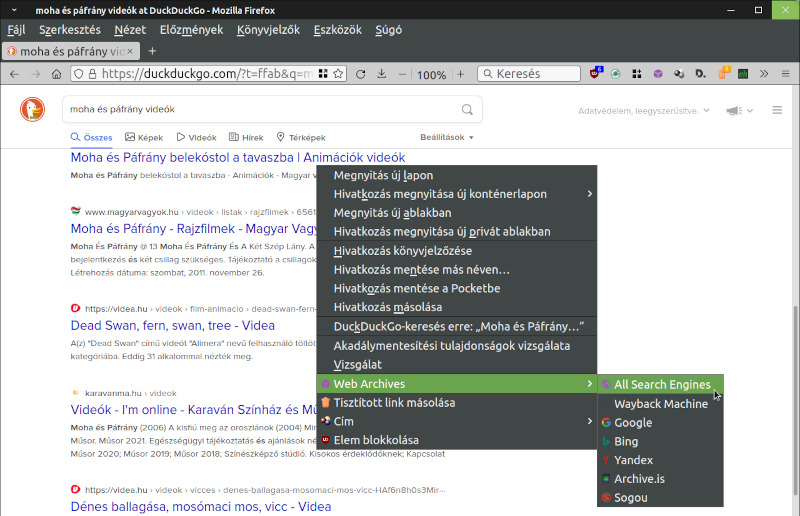This screenshot has height=516, width=800.
Task: Open the Súgó menu
Action: (389, 30)
